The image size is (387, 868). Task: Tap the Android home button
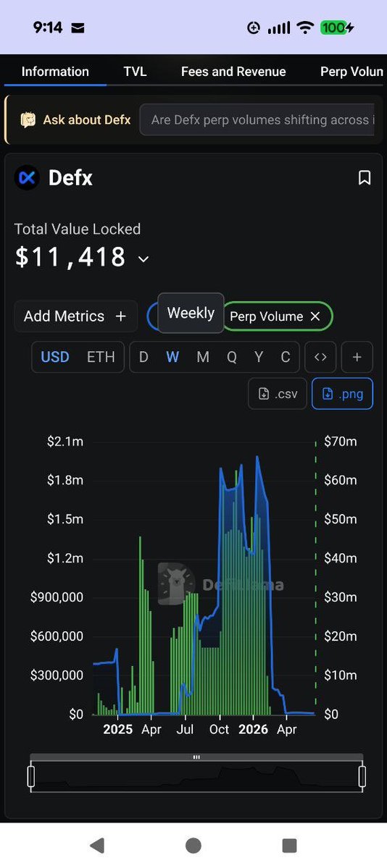click(x=193, y=845)
